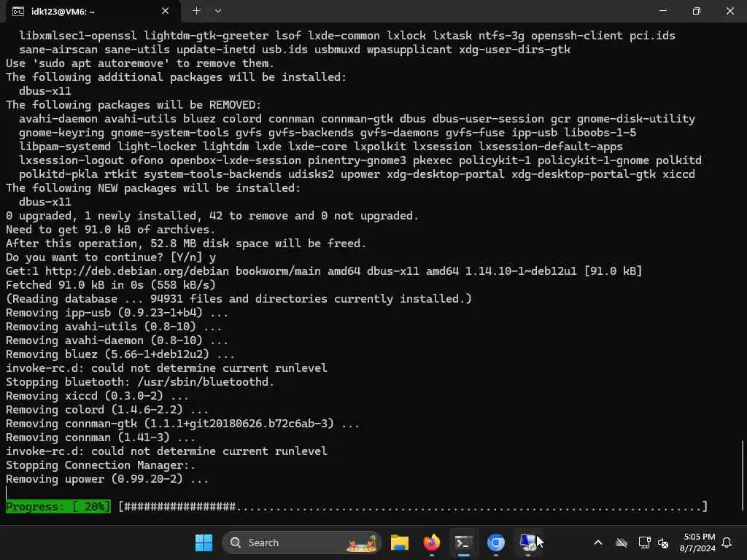Open the muted volume tray icon
747x560 pixels.
click(x=662, y=542)
